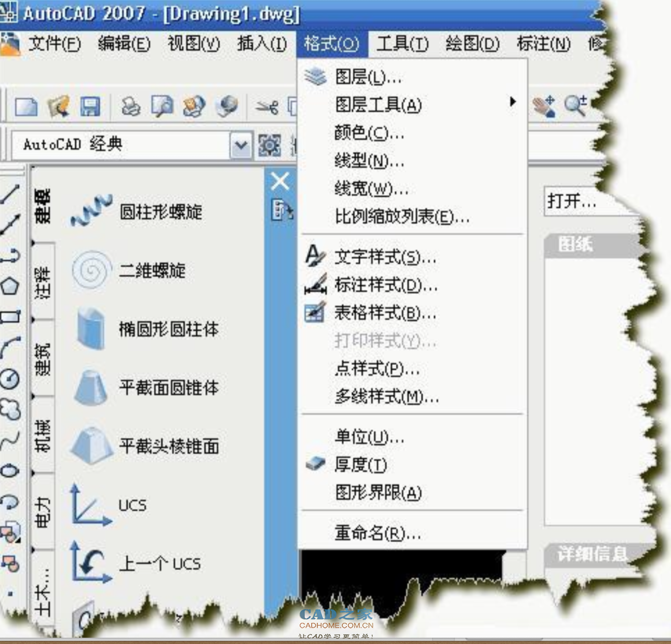671x644 pixels.
Task: Click the Open file toolbar icon
Action: tap(59, 106)
